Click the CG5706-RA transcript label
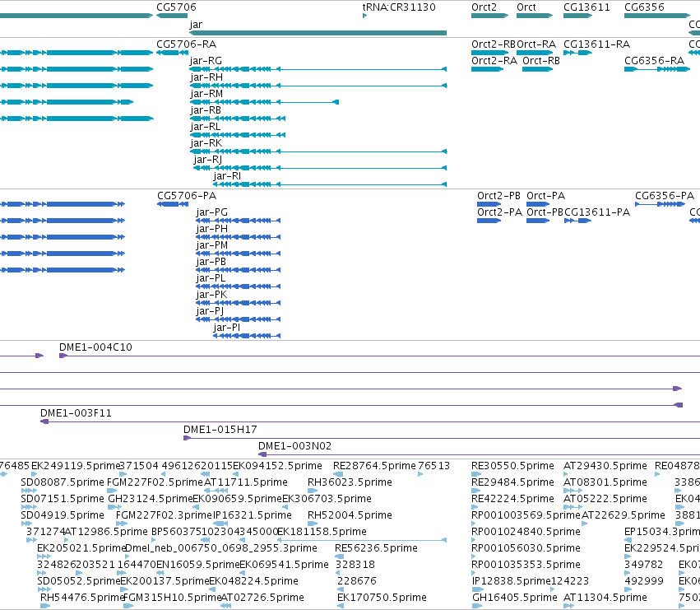 click(x=186, y=44)
